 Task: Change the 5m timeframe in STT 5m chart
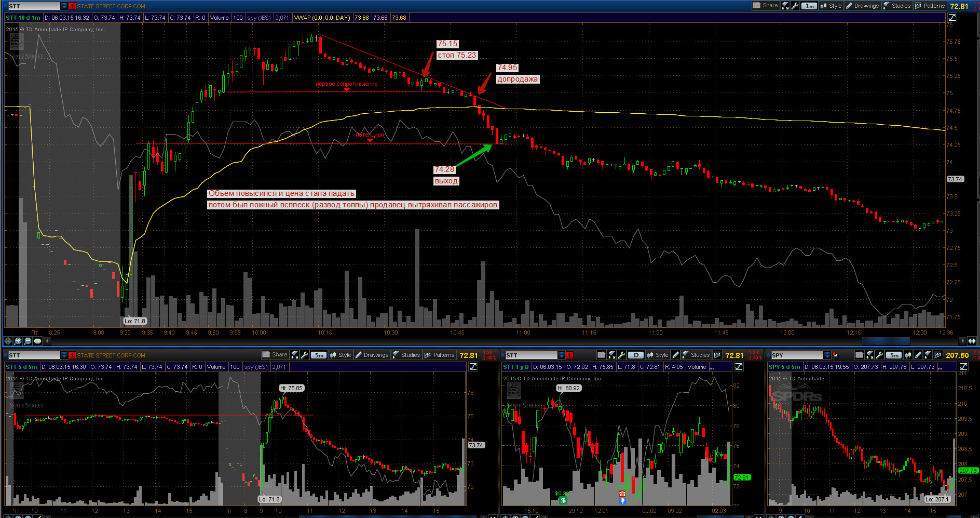(319, 355)
